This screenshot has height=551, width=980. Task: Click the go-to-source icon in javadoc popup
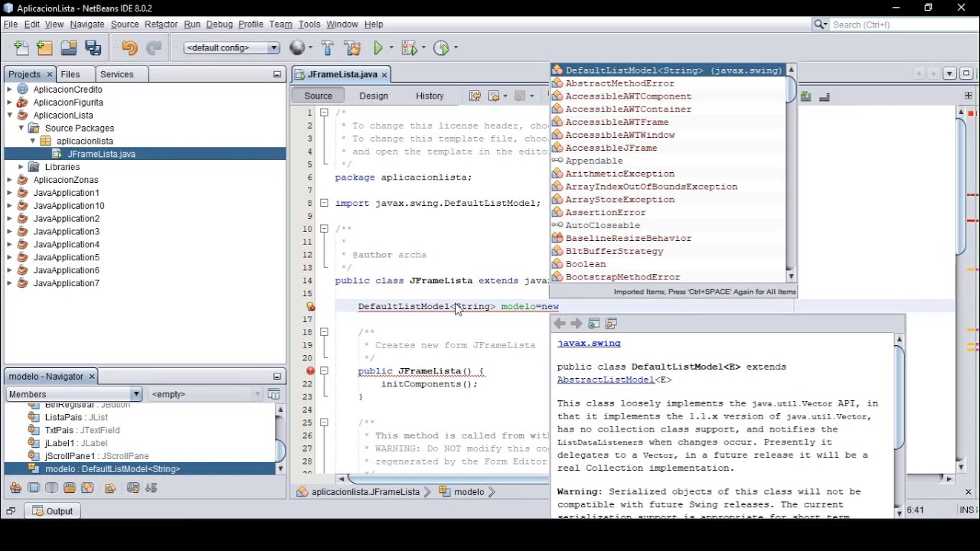[611, 324]
